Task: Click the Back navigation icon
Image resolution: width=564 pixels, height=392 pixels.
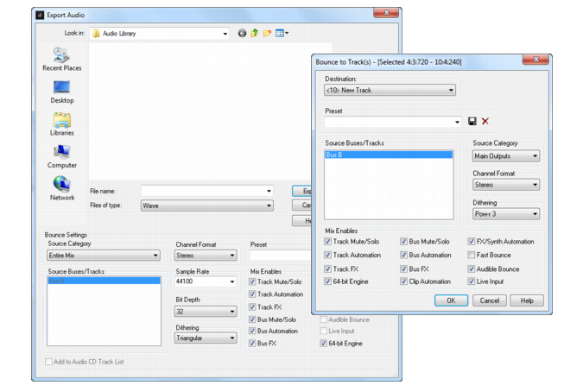Action: 242,34
